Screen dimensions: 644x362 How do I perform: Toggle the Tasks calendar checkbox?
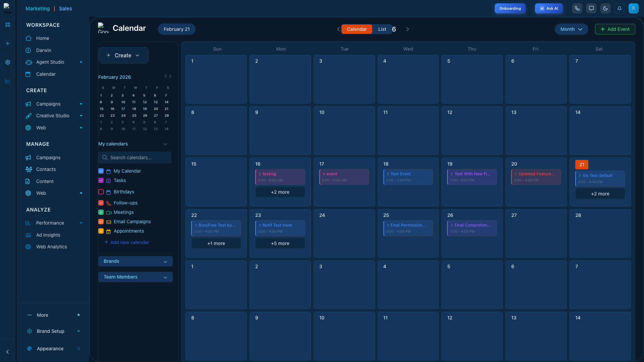point(101,180)
